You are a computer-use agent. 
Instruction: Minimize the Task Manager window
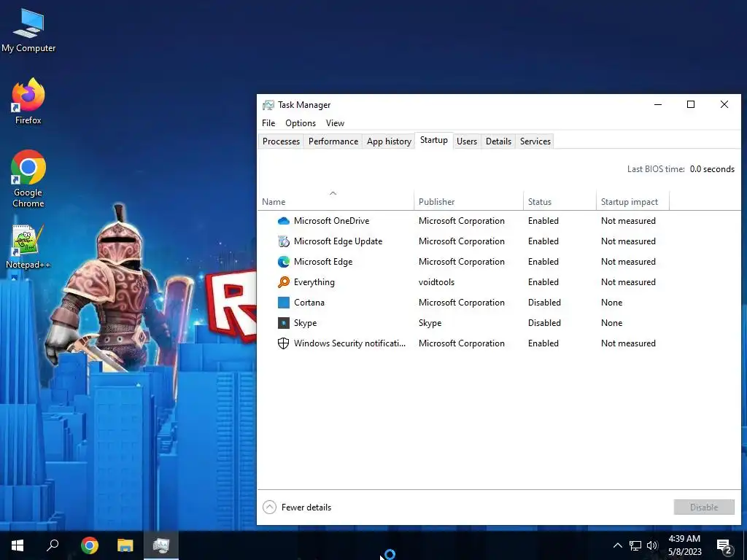point(658,105)
